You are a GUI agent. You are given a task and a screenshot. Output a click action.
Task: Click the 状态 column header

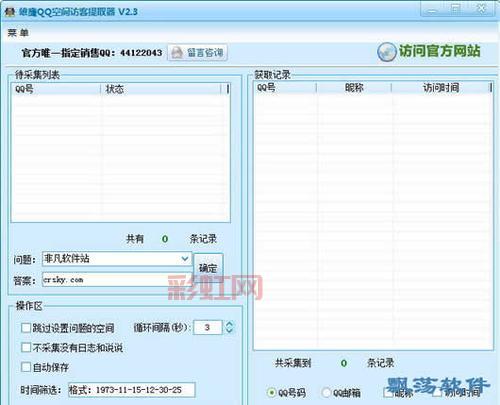(161, 89)
